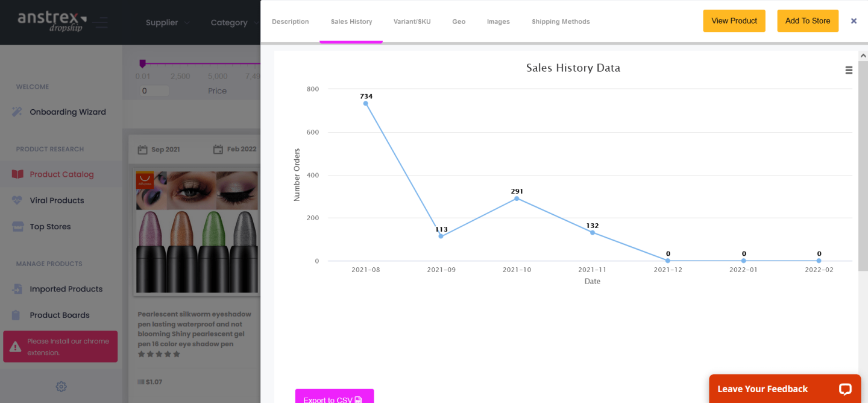Click the View Product button
The width and height of the screenshot is (868, 403).
tap(734, 21)
